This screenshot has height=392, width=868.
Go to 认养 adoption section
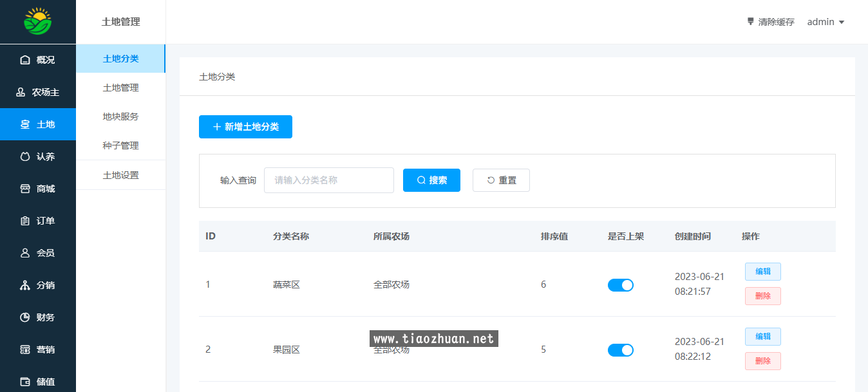pyautogui.click(x=38, y=156)
